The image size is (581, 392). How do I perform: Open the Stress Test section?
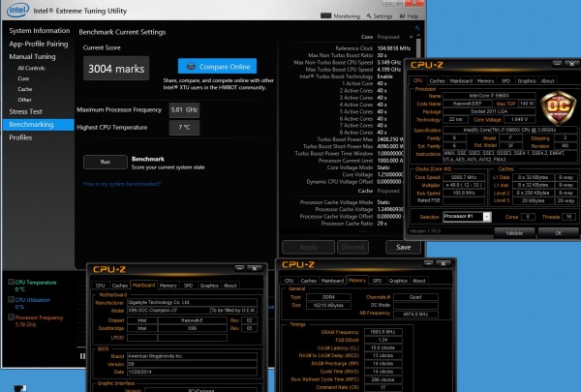click(x=26, y=112)
